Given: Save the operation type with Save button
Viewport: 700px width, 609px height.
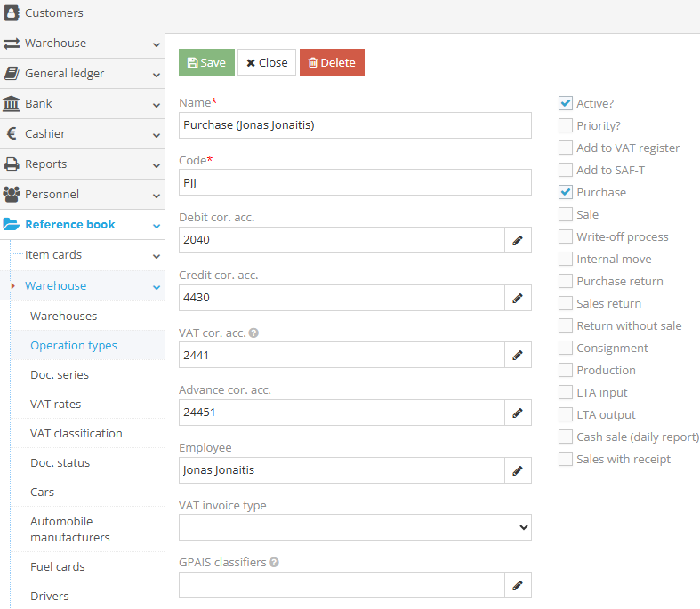Looking at the screenshot, I should tap(206, 62).
